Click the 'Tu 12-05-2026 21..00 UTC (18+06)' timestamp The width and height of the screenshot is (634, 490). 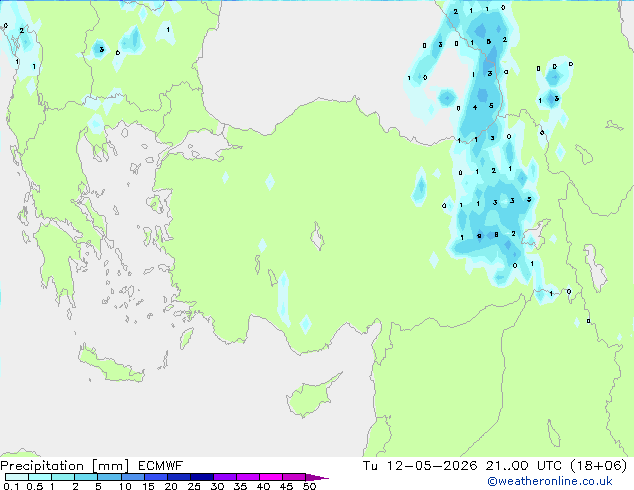coord(495,466)
